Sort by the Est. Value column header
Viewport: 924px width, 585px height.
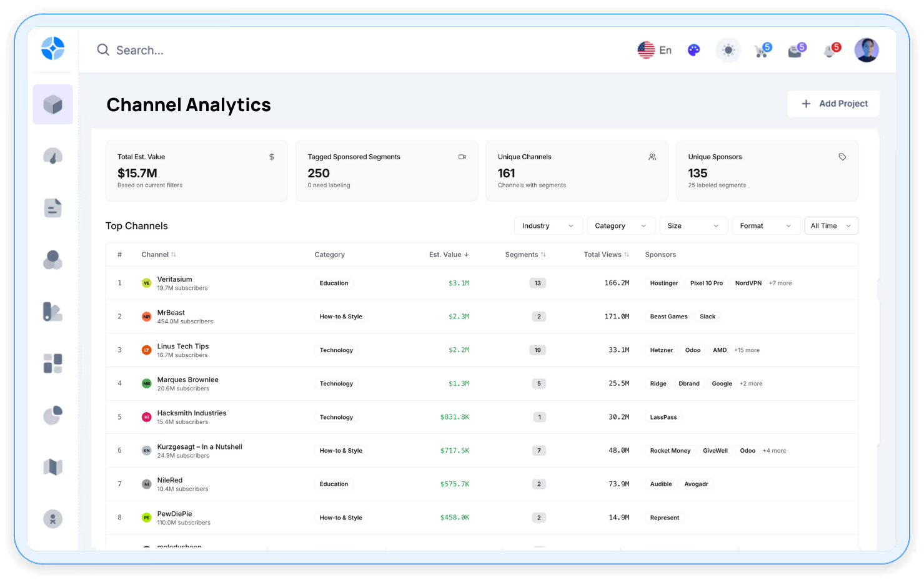click(449, 255)
